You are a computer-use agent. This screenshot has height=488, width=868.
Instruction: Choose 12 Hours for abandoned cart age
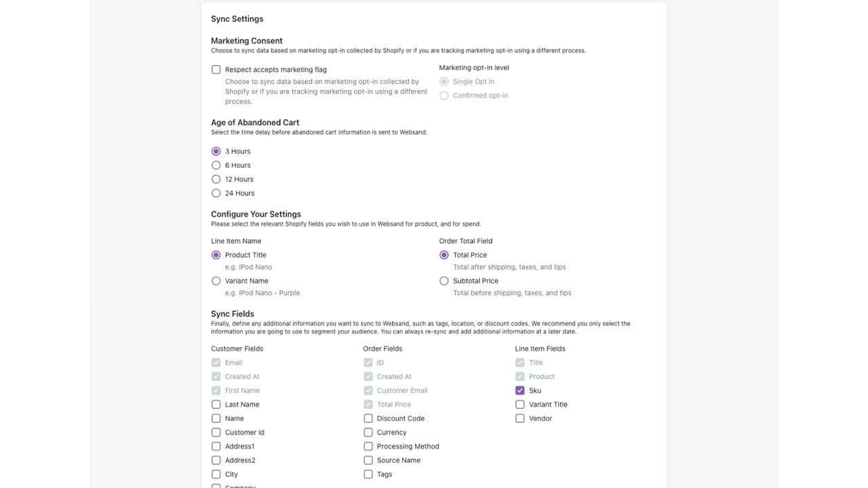coord(216,179)
